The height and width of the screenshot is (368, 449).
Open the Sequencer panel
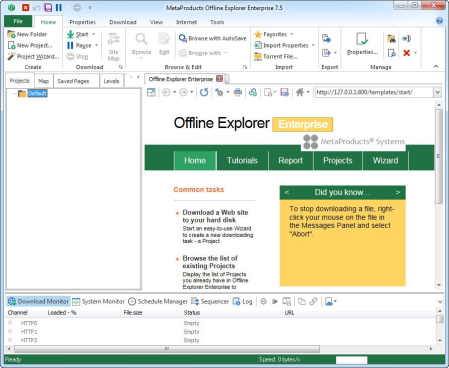point(210,301)
